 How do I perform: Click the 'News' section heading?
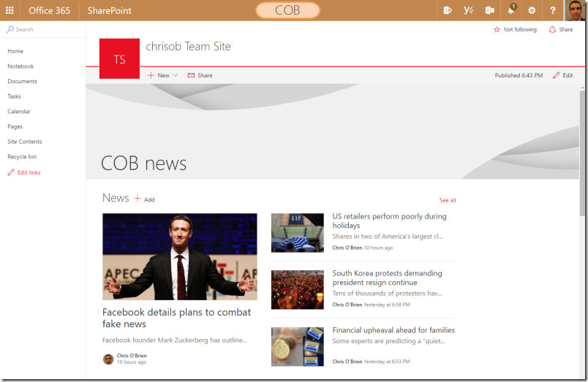pos(116,198)
